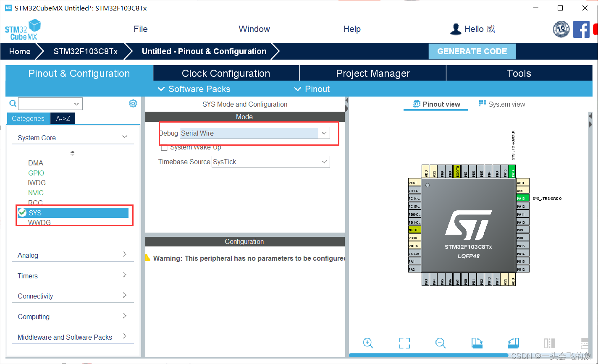Switch from A->Z back to Categories view
The height and width of the screenshot is (364, 598).
[28, 118]
